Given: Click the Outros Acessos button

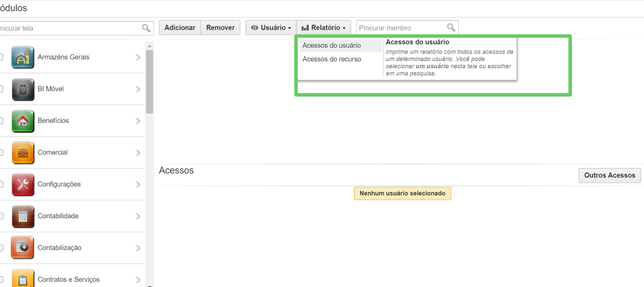Looking at the screenshot, I should tap(609, 176).
